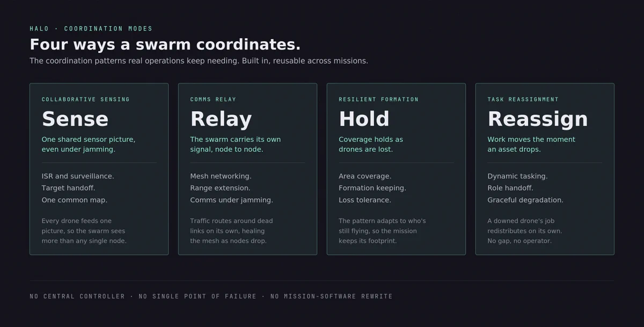This screenshot has width=644, height=327.
Task: Click the footer text 'NO MISSION-SOFTWARE REWRITE'
Action: click(x=331, y=296)
